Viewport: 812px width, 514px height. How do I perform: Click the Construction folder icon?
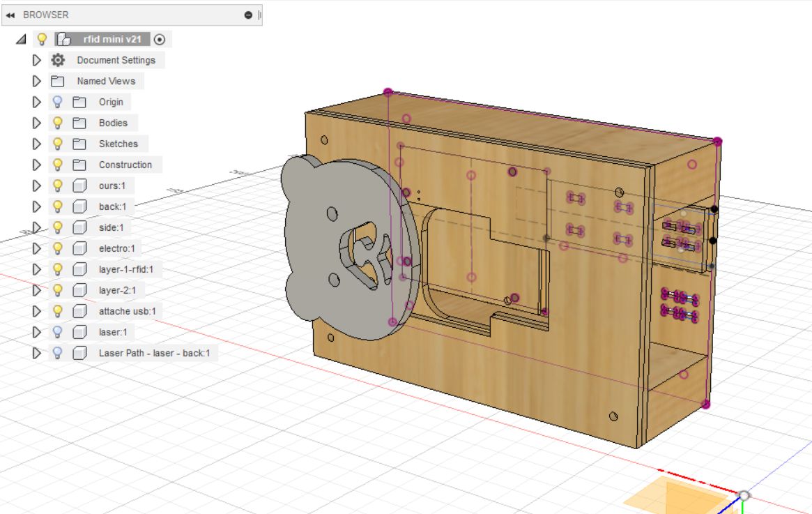(x=79, y=165)
